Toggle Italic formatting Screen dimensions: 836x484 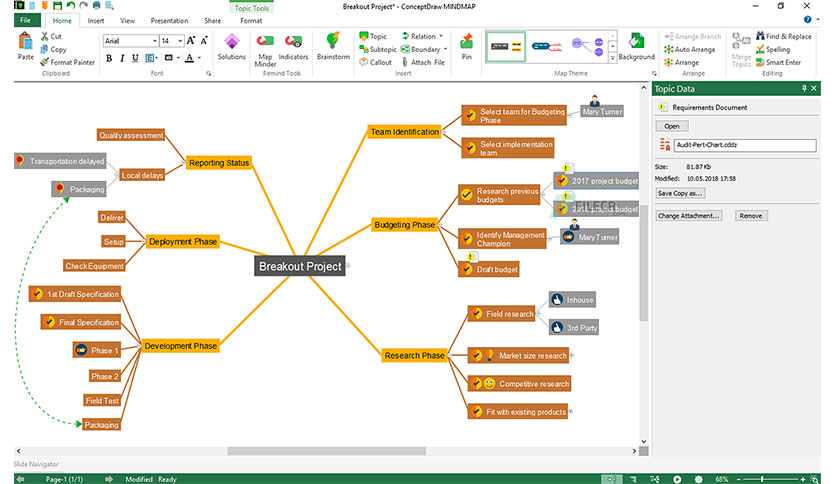click(122, 58)
